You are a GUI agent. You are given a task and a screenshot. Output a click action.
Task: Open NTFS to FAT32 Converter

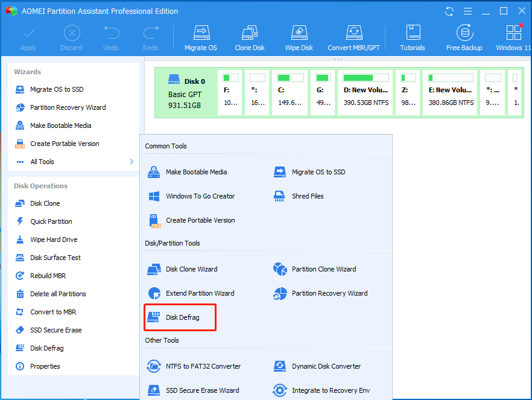coord(203,366)
